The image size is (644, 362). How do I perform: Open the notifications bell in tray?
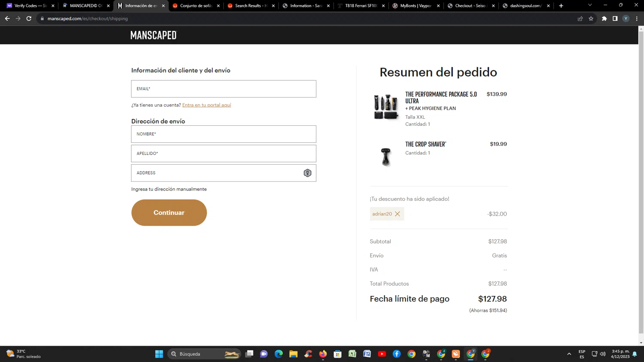pyautogui.click(x=635, y=354)
